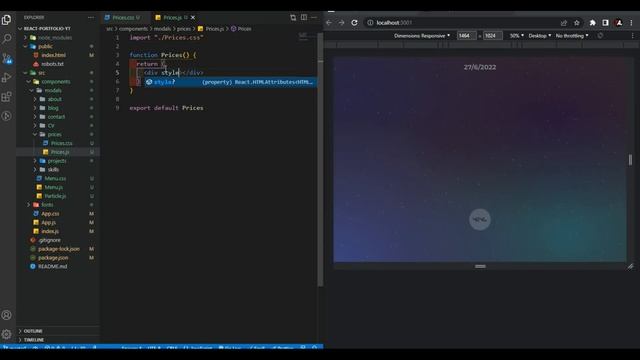Open .gitignore in the explorer
Image resolution: width=640 pixels, height=360 pixels.
click(x=49, y=240)
